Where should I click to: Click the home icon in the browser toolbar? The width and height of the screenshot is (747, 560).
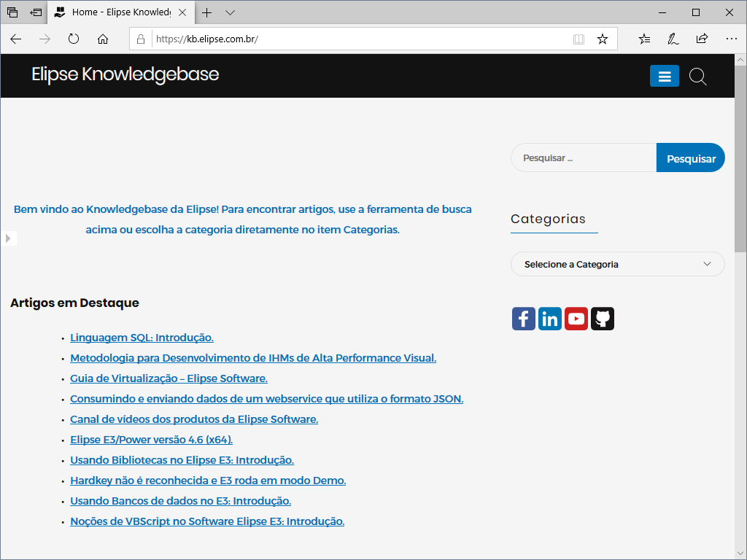103,39
